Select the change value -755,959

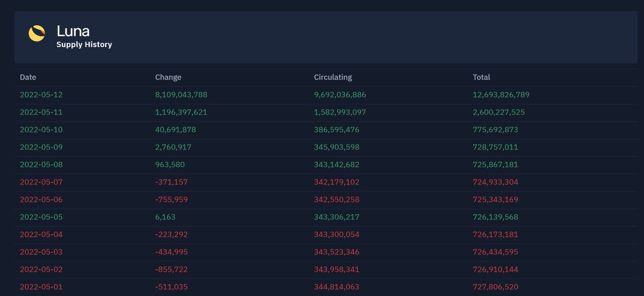(172, 199)
